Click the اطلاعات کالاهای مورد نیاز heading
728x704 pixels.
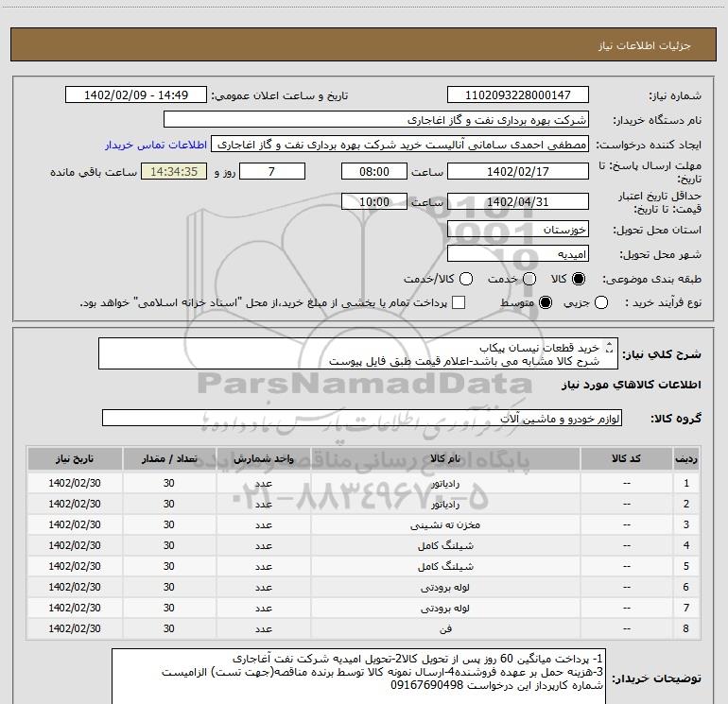click(632, 385)
